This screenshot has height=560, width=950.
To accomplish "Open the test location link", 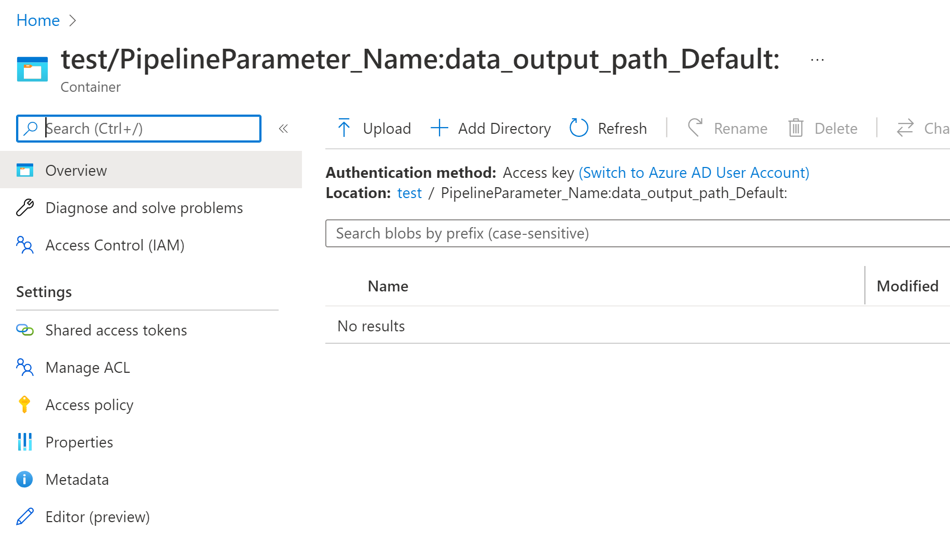I will 409,193.
